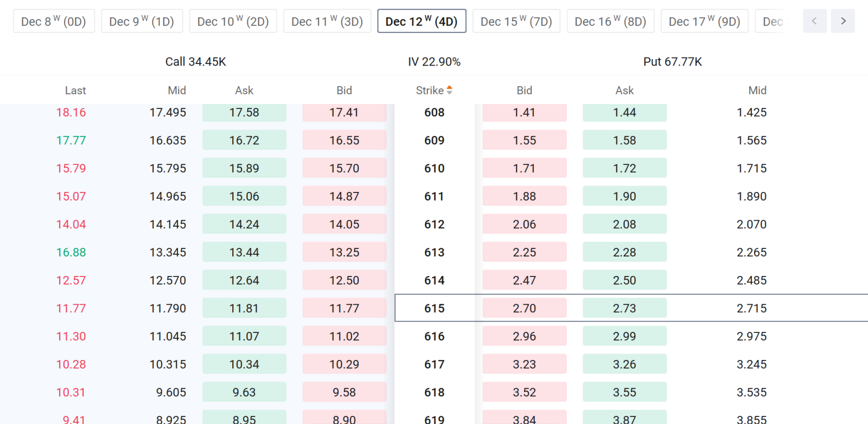This screenshot has width=868, height=424.
Task: Select the Dec 8 (0D) expiration tab
Action: (54, 21)
